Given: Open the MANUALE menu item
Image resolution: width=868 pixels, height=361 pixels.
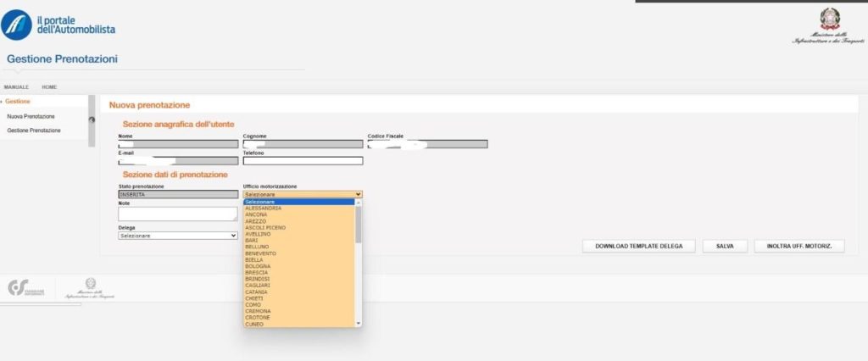Looking at the screenshot, I should (16, 87).
